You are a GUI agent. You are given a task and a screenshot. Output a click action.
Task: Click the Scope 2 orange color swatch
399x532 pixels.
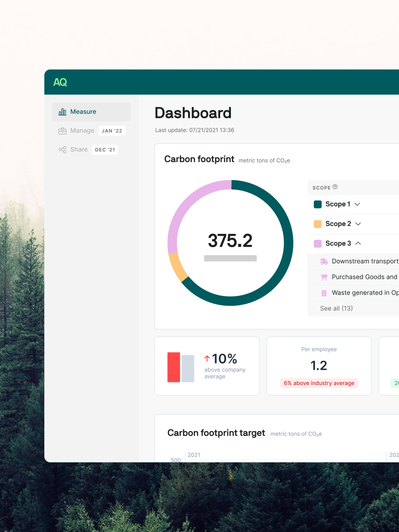tap(318, 224)
